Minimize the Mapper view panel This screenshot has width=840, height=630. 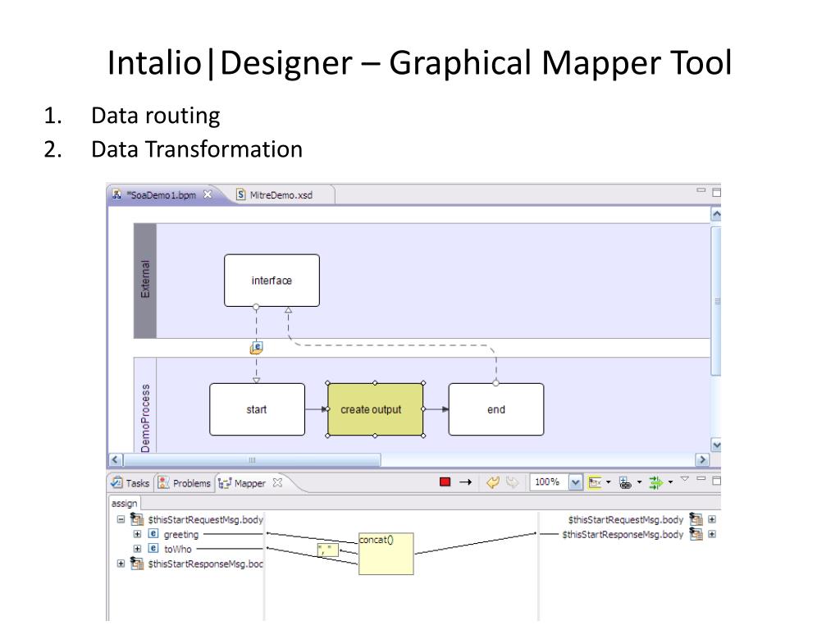(701, 478)
